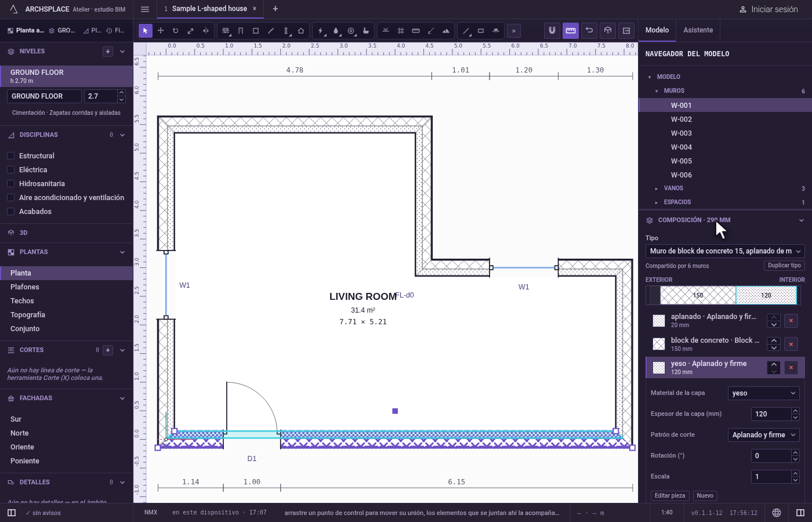Choose the stair tool
Image resolution: width=812 pixels, height=522 pixels.
point(271,31)
